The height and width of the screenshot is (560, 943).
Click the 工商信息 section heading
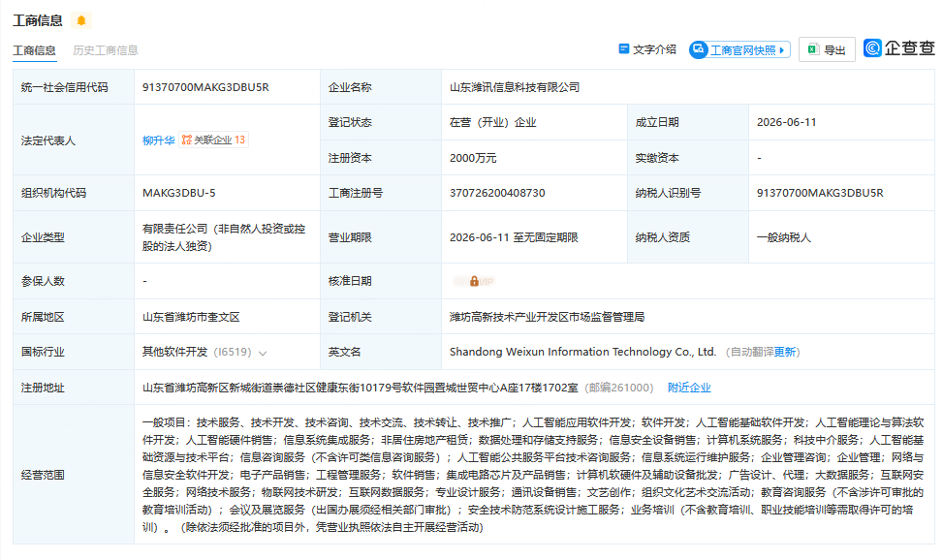pyautogui.click(x=38, y=20)
